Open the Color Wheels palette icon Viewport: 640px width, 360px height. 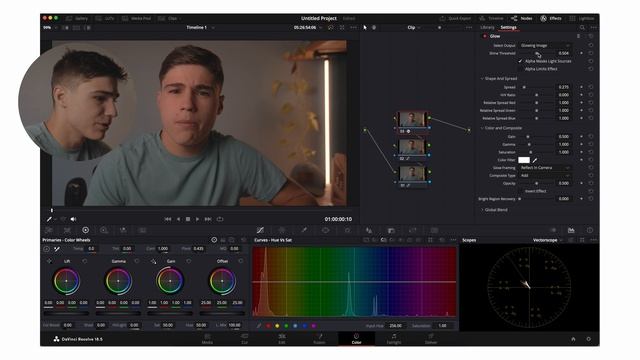click(85, 230)
